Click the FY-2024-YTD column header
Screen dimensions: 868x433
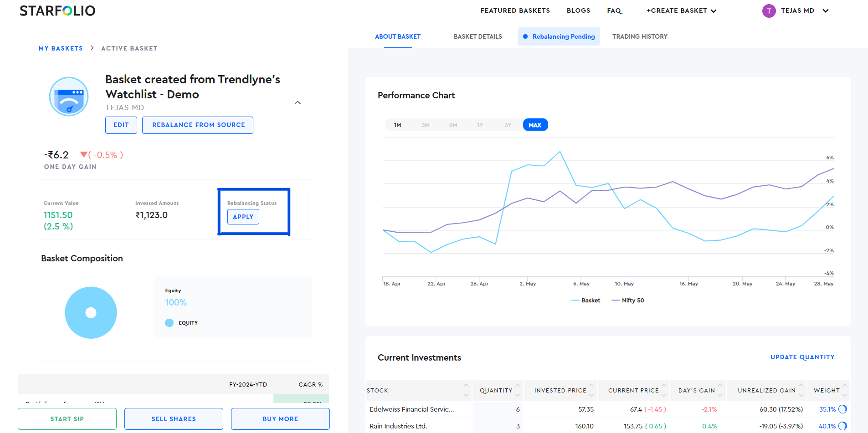[248, 385]
